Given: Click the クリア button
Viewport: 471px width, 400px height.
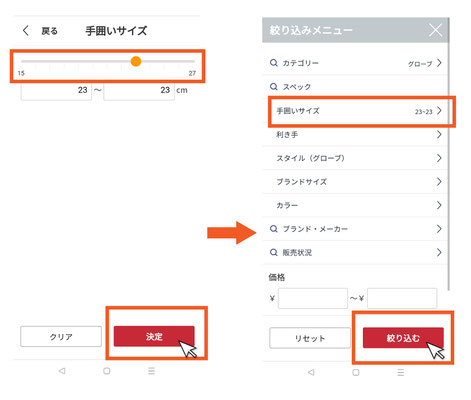Looking at the screenshot, I should pyautogui.click(x=61, y=336).
